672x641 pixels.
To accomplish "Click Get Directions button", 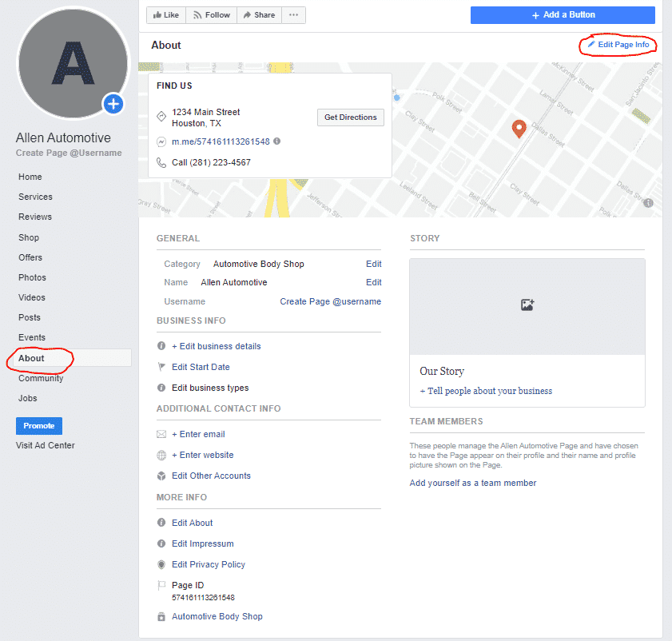I will click(351, 117).
